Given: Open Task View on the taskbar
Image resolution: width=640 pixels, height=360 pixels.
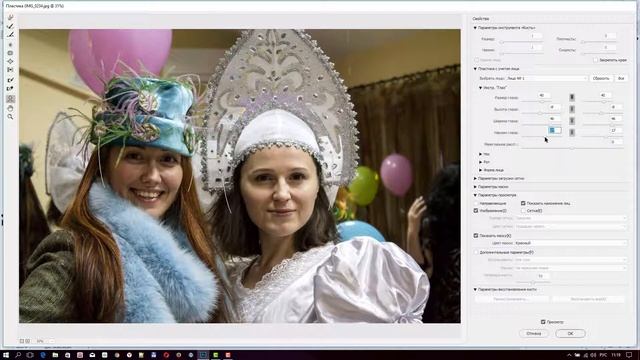Looking at the screenshot, I should coord(30,355).
